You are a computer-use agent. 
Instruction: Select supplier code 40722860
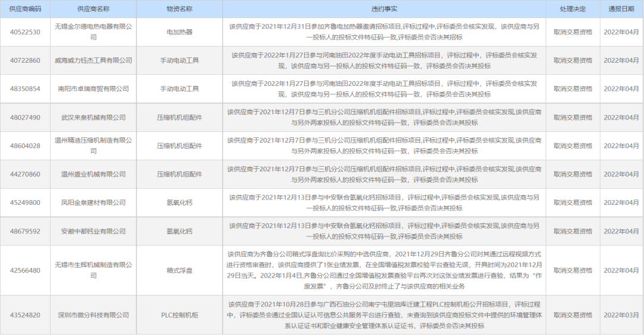(25, 60)
